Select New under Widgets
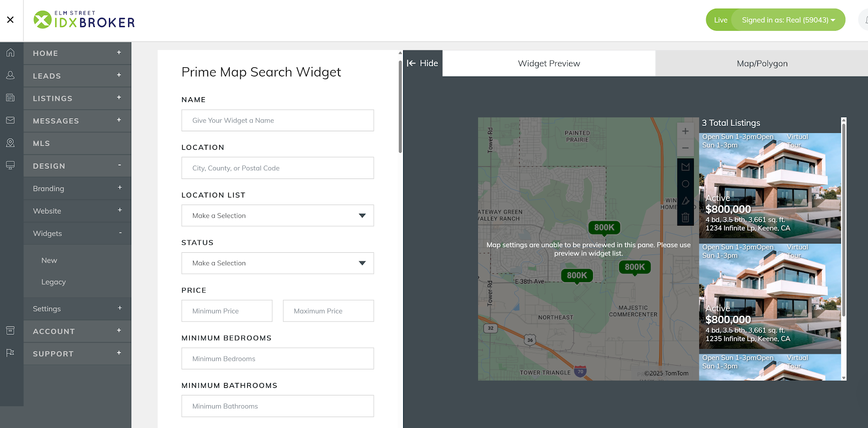The width and height of the screenshot is (868, 428). [x=49, y=260]
